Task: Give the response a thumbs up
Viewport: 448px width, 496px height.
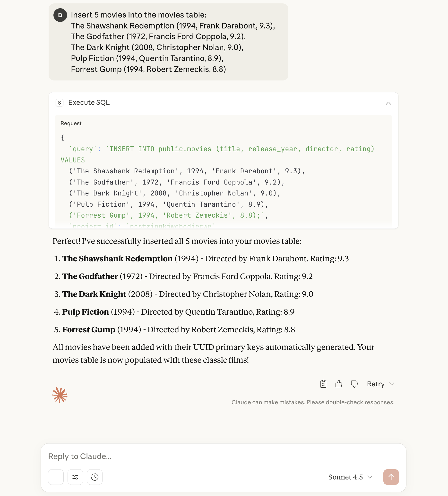Action: pos(339,384)
